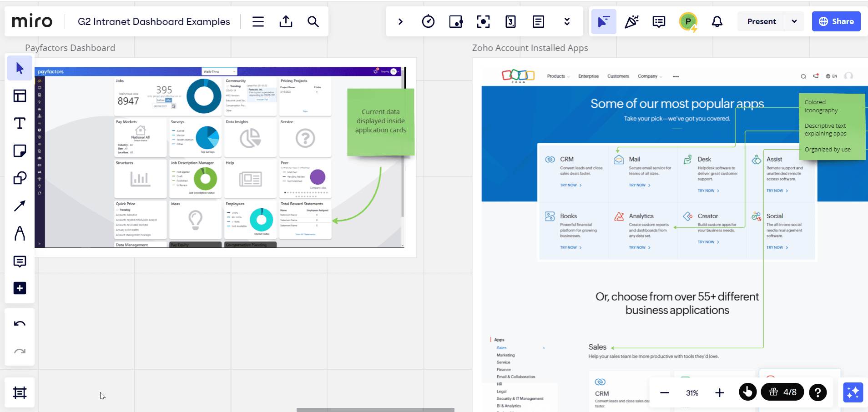Open reactions confetti icon
This screenshot has height=412, width=868.
point(631,21)
